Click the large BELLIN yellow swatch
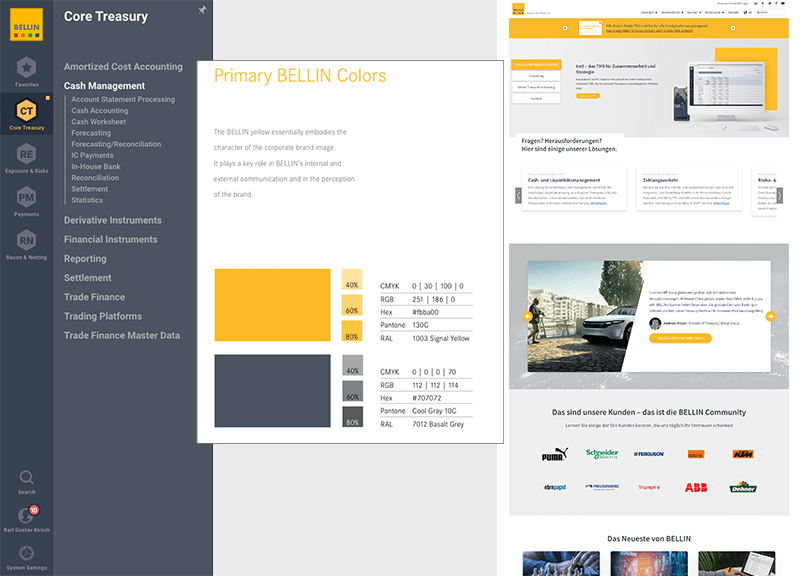800x576 pixels. [x=272, y=306]
